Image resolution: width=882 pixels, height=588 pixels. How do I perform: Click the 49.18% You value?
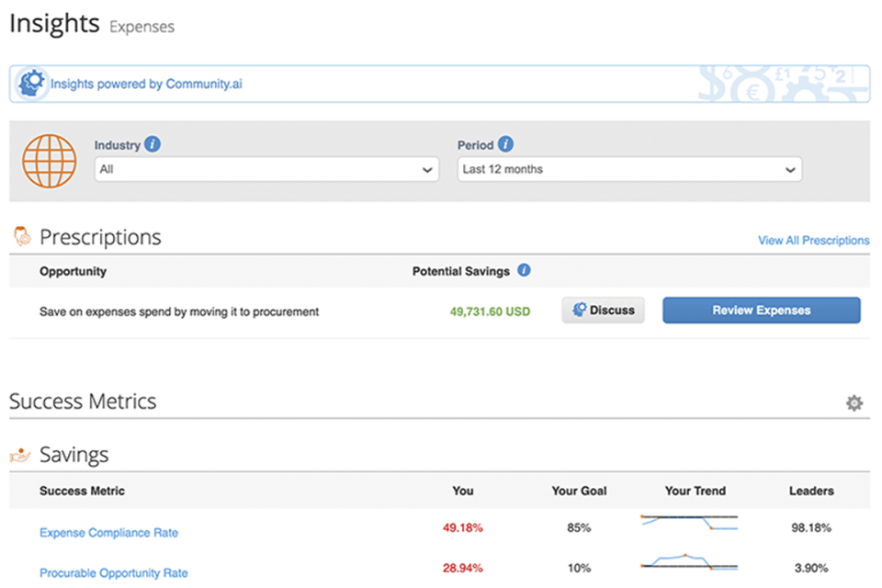[462, 527]
